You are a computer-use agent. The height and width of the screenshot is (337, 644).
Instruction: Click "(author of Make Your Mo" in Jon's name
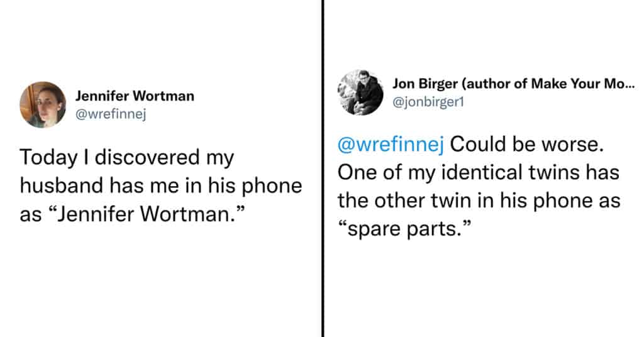click(534, 84)
